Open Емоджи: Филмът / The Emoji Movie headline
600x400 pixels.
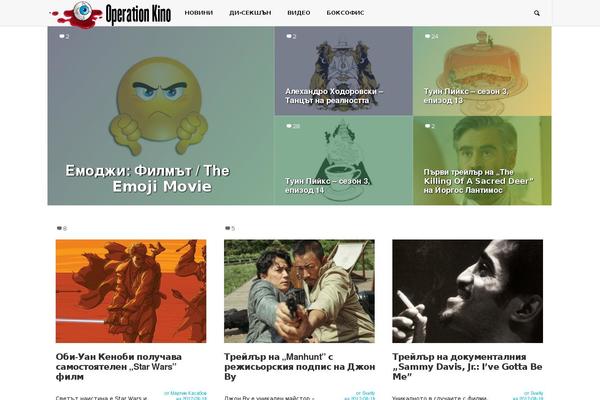click(x=148, y=178)
